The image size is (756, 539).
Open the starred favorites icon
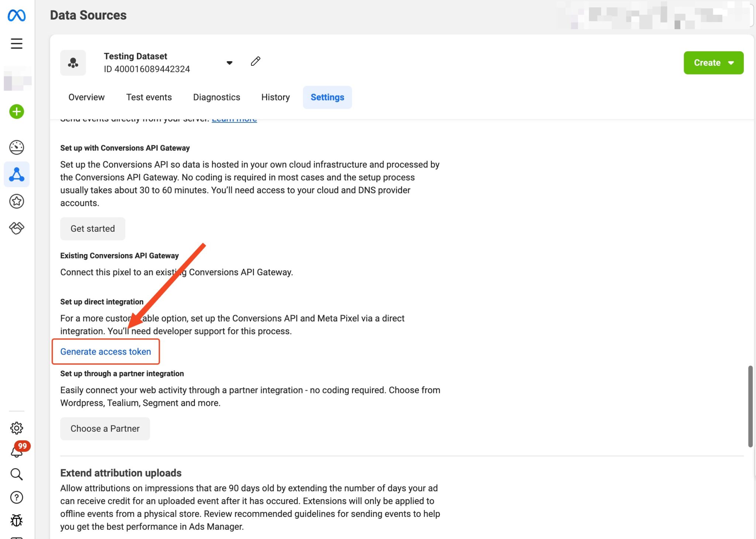pos(16,201)
